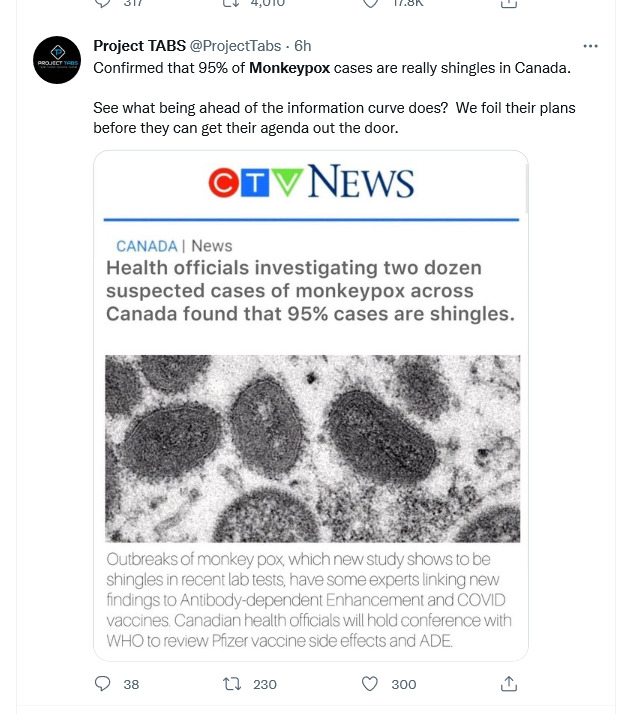Click the Project TABS display name

coord(139,46)
